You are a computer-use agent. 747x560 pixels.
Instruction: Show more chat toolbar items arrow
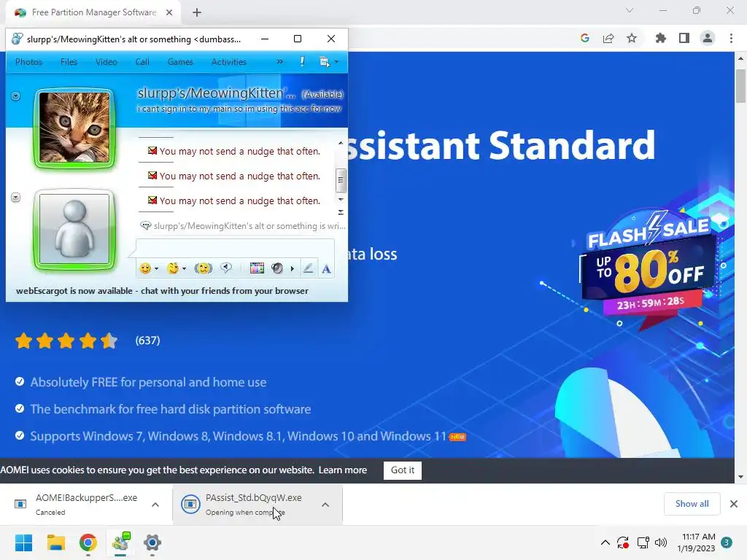pyautogui.click(x=292, y=269)
